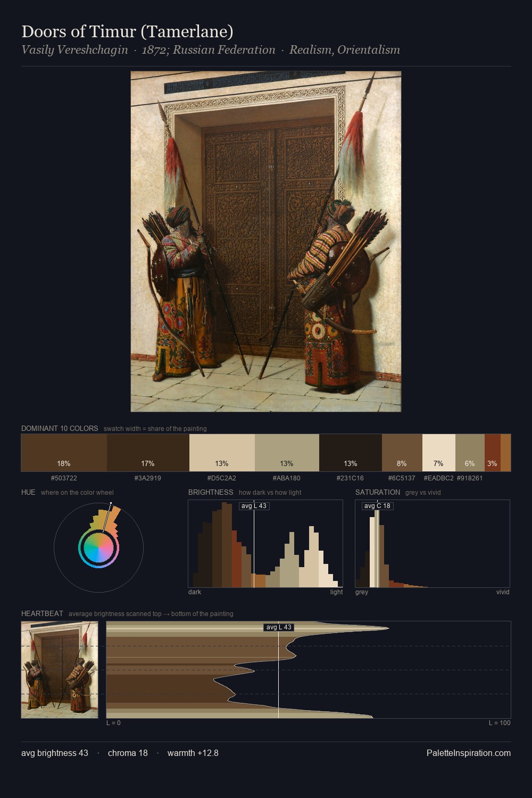Click the text "1872; Russian Federation"
This screenshot has width=532, height=798.
click(x=209, y=50)
